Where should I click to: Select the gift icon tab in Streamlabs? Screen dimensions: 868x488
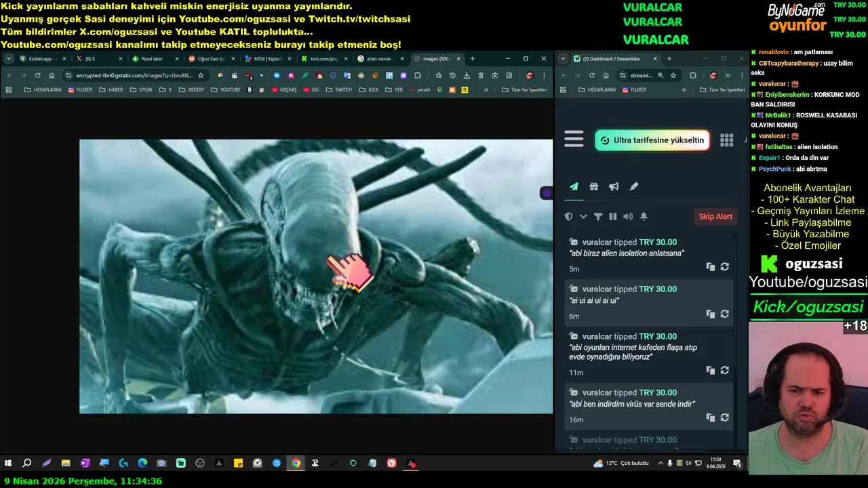click(593, 186)
